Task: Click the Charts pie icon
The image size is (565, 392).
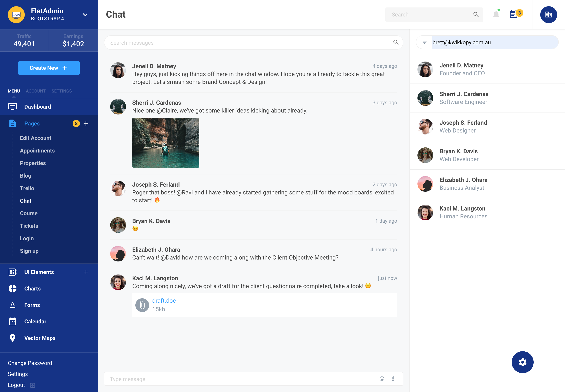Action: tap(13, 289)
